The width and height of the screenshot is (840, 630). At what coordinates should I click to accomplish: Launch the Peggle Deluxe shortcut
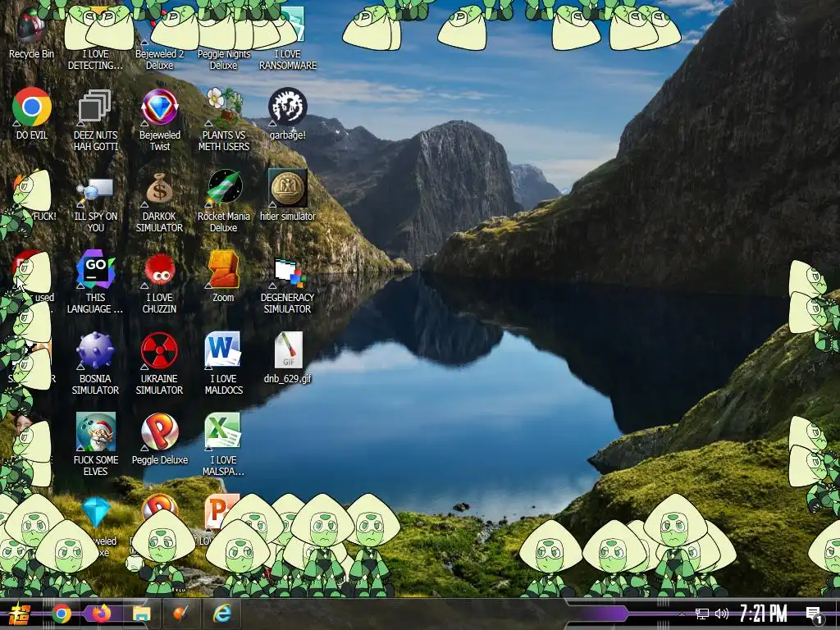160,440
